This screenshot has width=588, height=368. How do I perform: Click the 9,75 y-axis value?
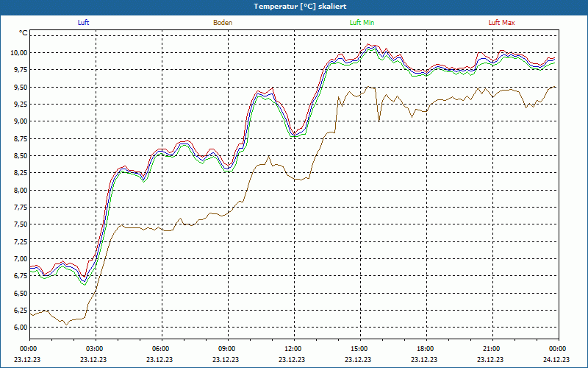(x=20, y=70)
